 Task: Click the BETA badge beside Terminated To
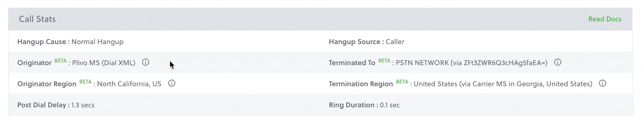point(384,61)
